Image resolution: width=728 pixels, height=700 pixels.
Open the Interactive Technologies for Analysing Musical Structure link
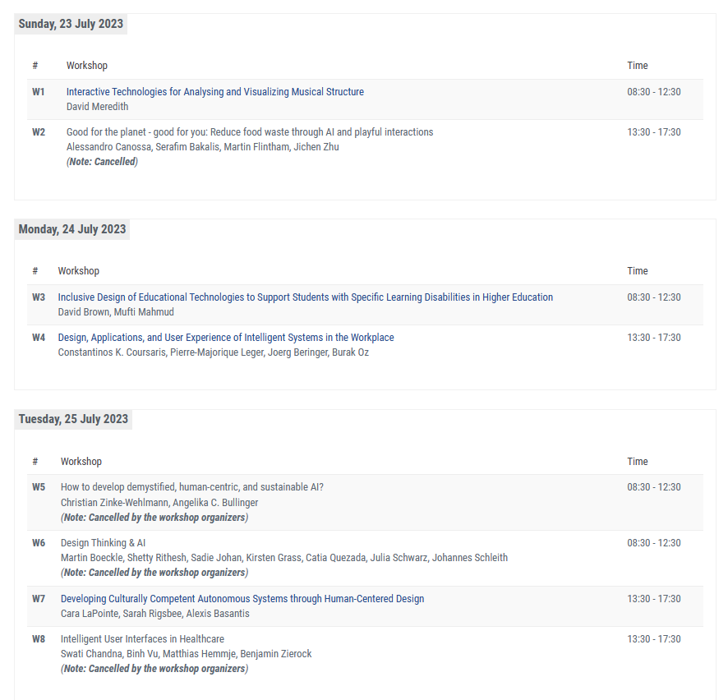(215, 92)
